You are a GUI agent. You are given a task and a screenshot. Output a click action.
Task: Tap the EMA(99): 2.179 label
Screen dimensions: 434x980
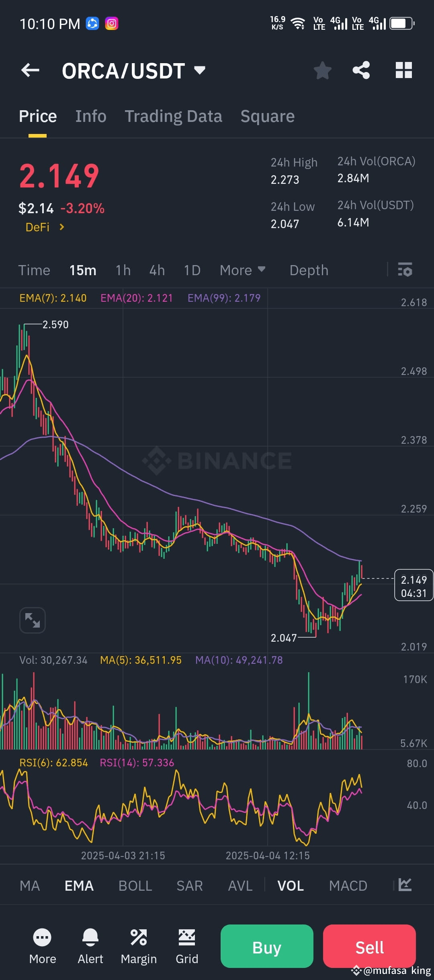pyautogui.click(x=224, y=298)
